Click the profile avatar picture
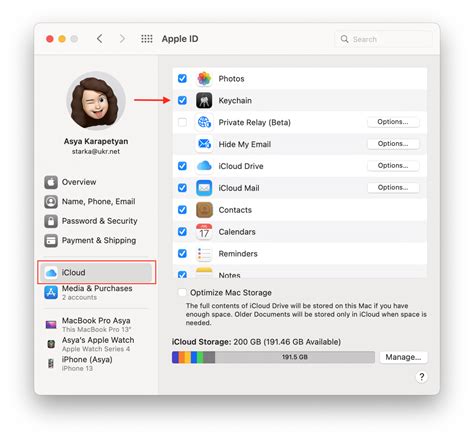The width and height of the screenshot is (474, 440). click(x=96, y=101)
